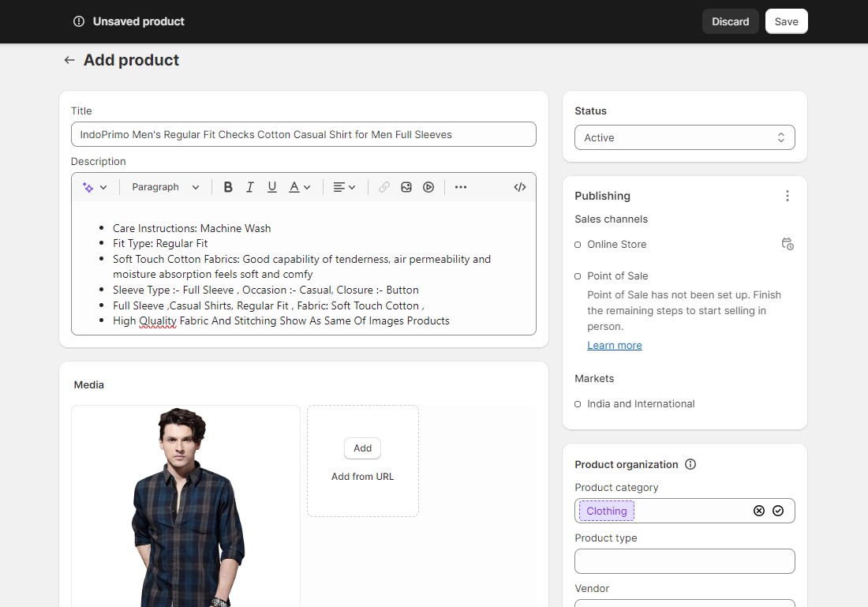Show Product organization info tooltip

tap(690, 465)
